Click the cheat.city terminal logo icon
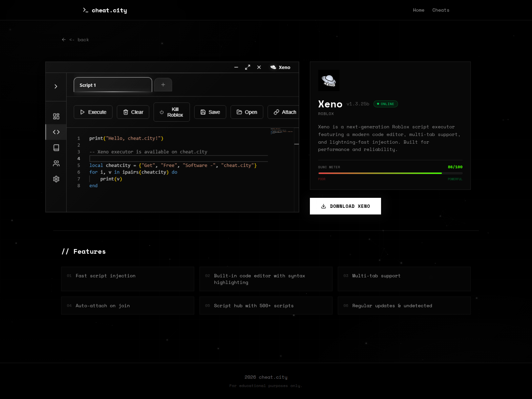Image resolution: width=532 pixels, height=399 pixels. click(85, 10)
